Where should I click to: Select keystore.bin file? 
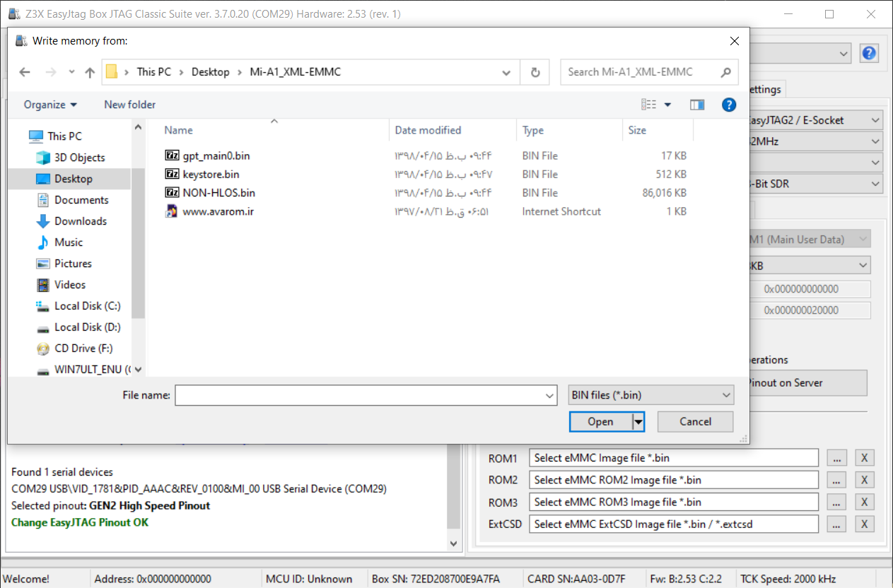tap(210, 174)
